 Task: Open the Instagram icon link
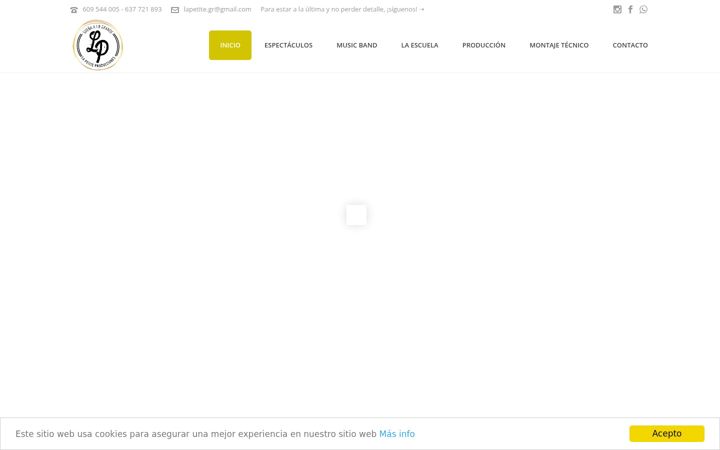[617, 10]
